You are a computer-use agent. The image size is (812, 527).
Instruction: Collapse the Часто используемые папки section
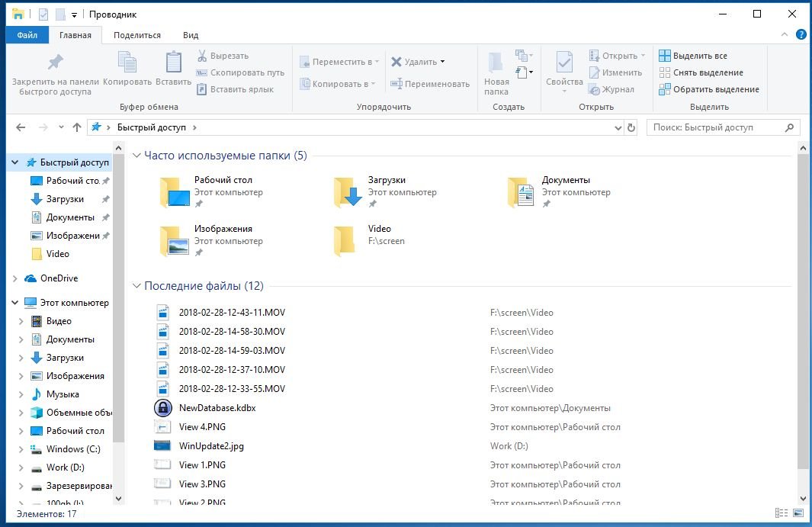coord(136,156)
